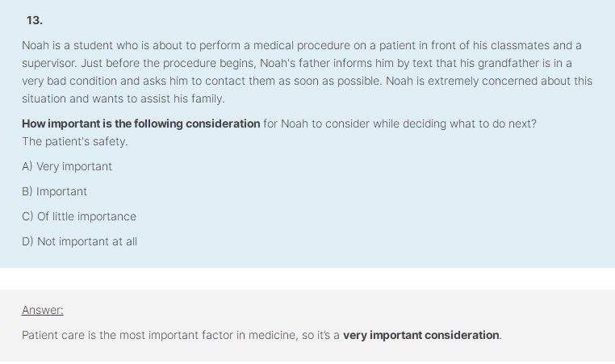
Task: Select option D) Not important at all
Action: 80,241
